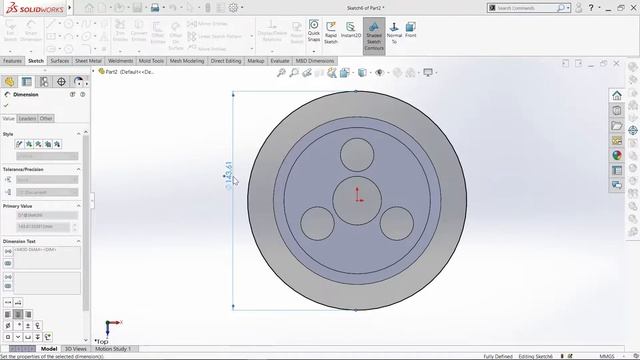Open the FeatureManager design tree tab
Image resolution: width=640 pixels, height=360 pixels.
tap(9, 82)
